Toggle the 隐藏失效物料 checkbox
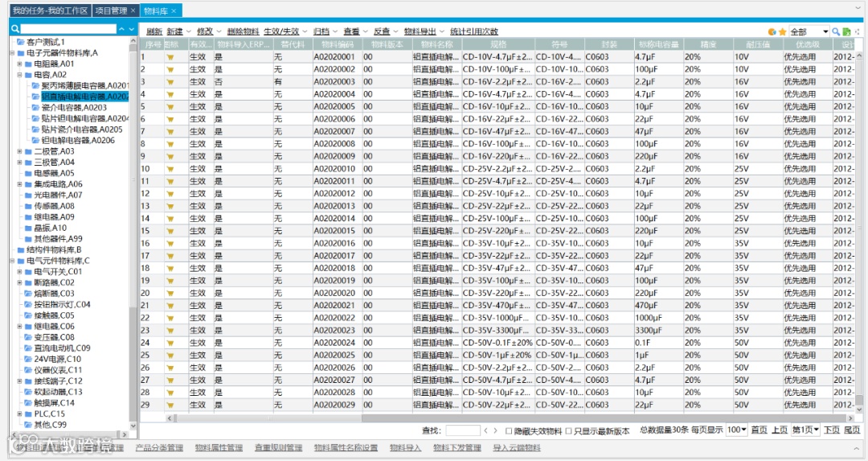This screenshot has height=461, width=868. pos(508,431)
